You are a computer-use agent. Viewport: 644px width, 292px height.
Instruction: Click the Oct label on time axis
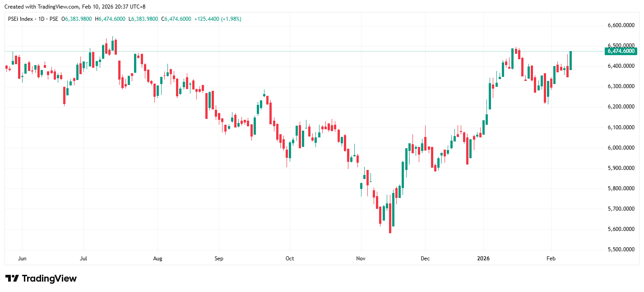coord(290,259)
